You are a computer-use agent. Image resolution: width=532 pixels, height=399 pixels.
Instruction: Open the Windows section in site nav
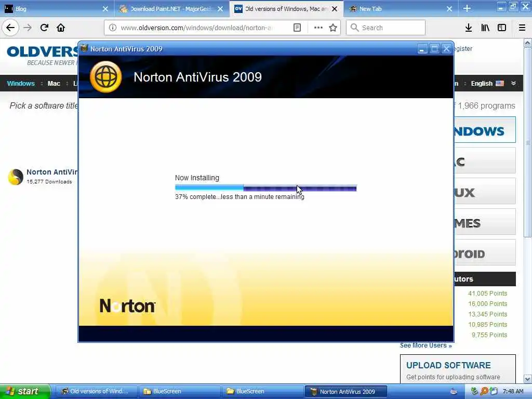pos(21,84)
